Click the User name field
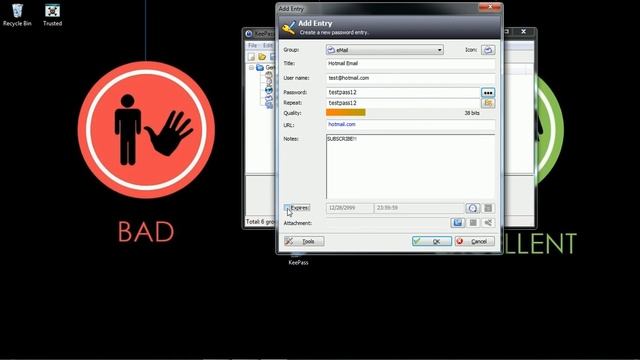The height and width of the screenshot is (360, 640). [x=411, y=78]
